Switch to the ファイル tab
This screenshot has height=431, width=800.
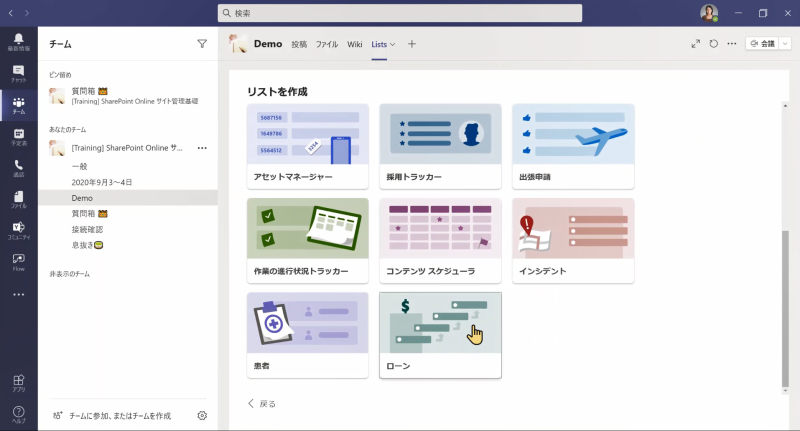(x=327, y=44)
